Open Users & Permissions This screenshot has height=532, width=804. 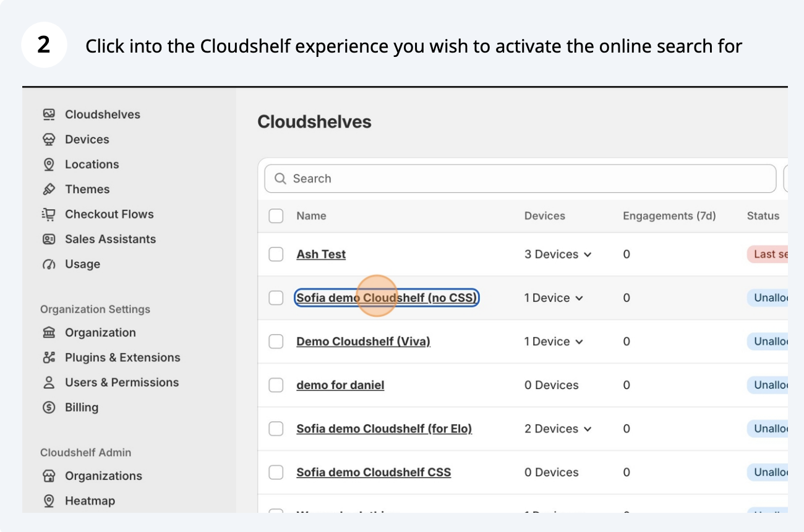[x=122, y=382]
